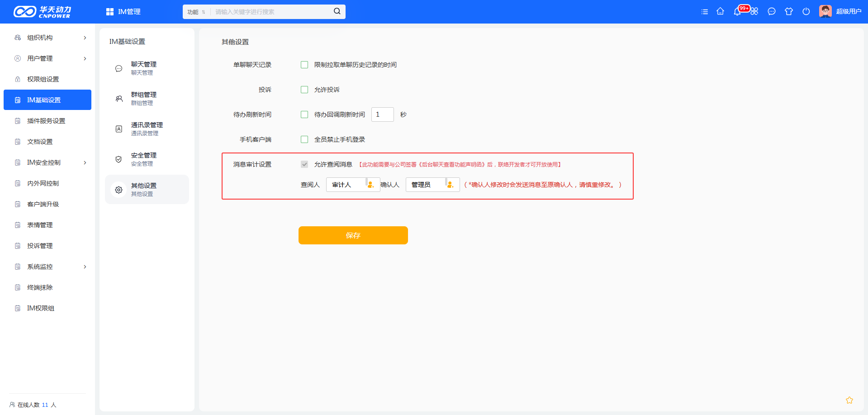Expand the 用户管理 chevron

85,58
